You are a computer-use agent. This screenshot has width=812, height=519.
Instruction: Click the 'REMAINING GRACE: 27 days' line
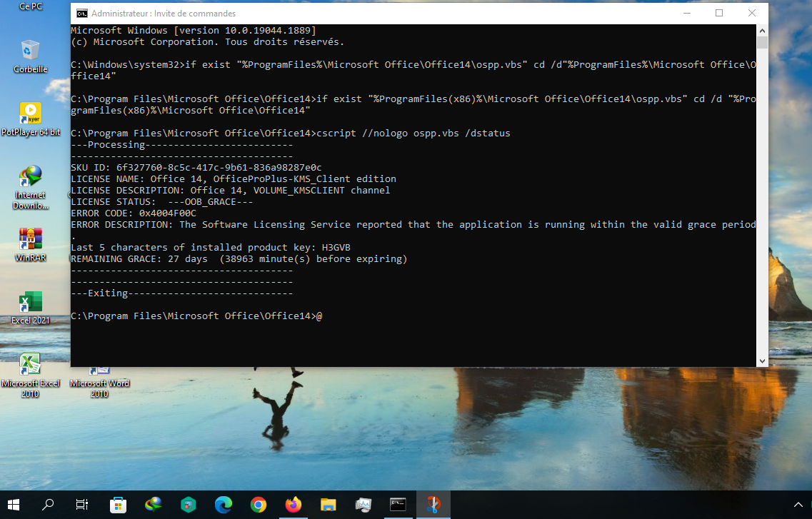coord(239,258)
